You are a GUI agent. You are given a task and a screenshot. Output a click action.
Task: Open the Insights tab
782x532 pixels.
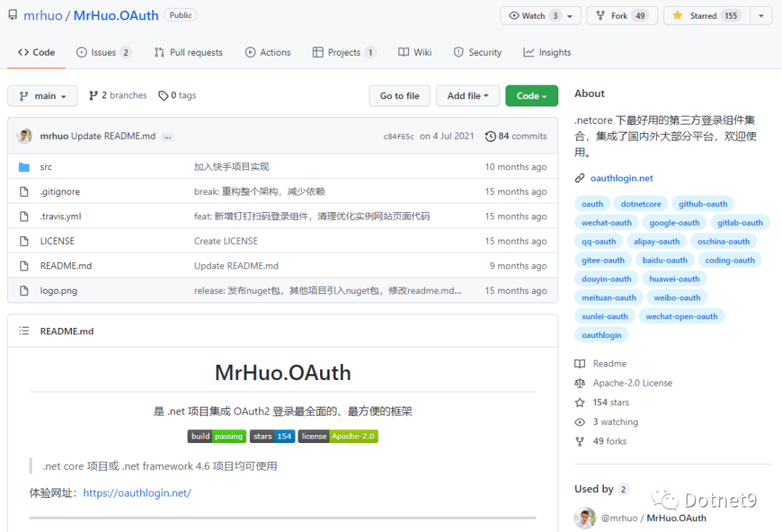547,52
